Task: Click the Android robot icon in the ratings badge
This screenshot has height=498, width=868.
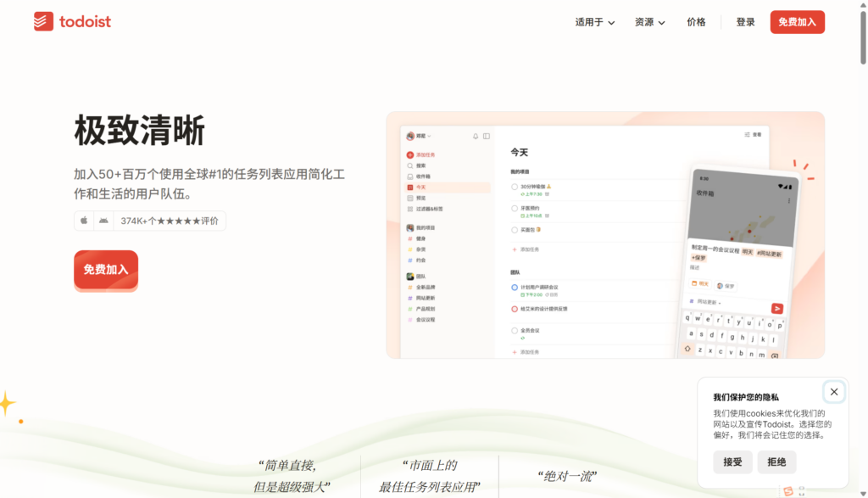Action: [103, 220]
